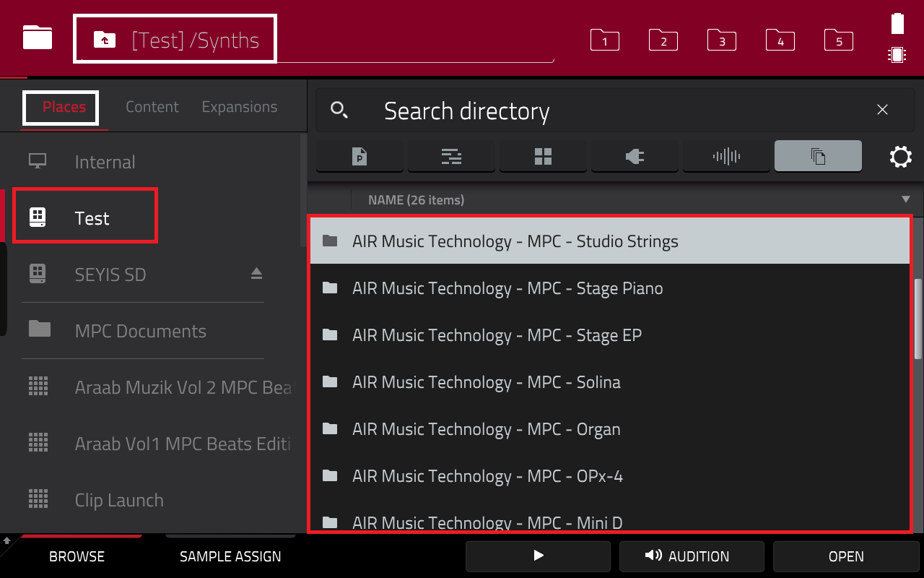The image size is (924, 578).
Task: Click folder icon beside Organ
Action: click(330, 428)
